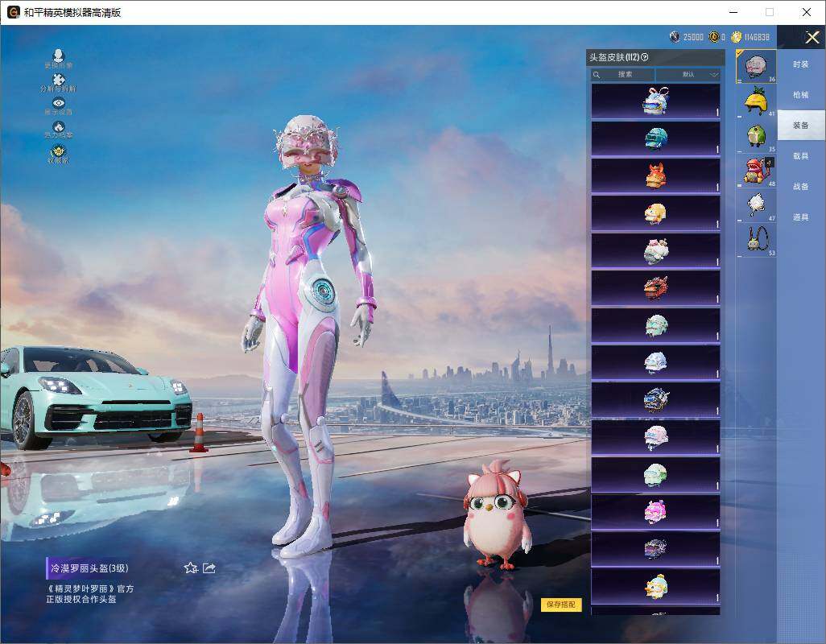Choose the white fluffy pig helmet skin

(x=655, y=250)
